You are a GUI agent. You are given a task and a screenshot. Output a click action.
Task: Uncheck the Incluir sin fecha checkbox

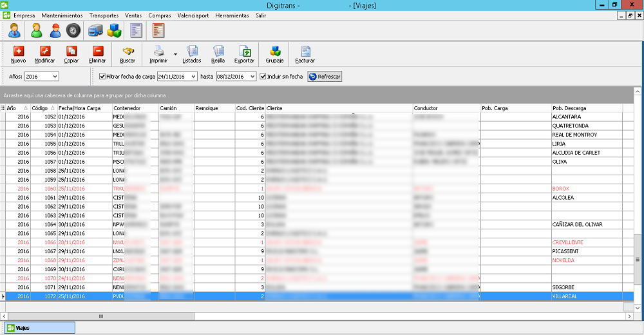click(x=263, y=77)
